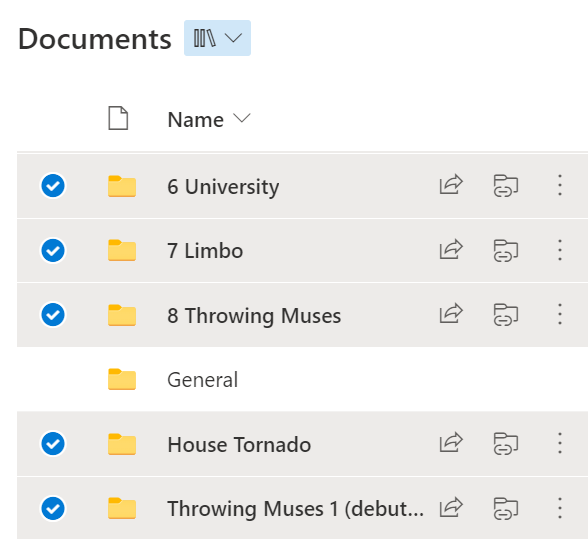Open the Throwing Muses 1 (debut... link

296,509
